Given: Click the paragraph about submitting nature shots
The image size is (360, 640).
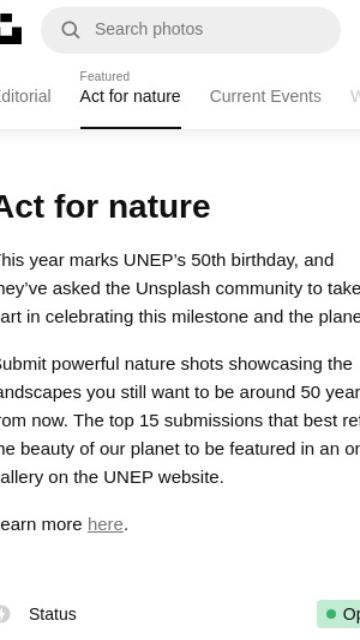Looking at the screenshot, I should tap(180, 420).
